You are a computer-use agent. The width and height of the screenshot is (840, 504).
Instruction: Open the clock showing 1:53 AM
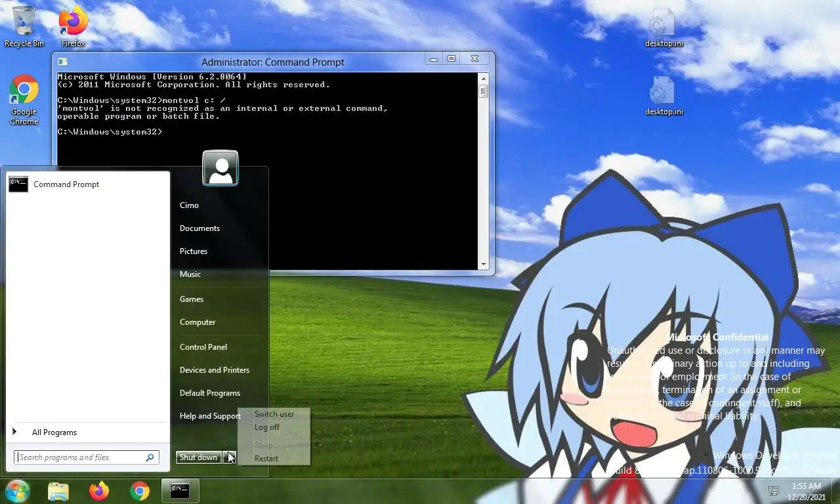[806, 486]
